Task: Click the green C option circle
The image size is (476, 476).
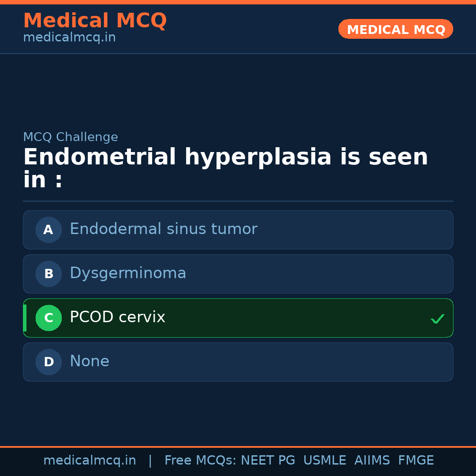Action: [48, 318]
